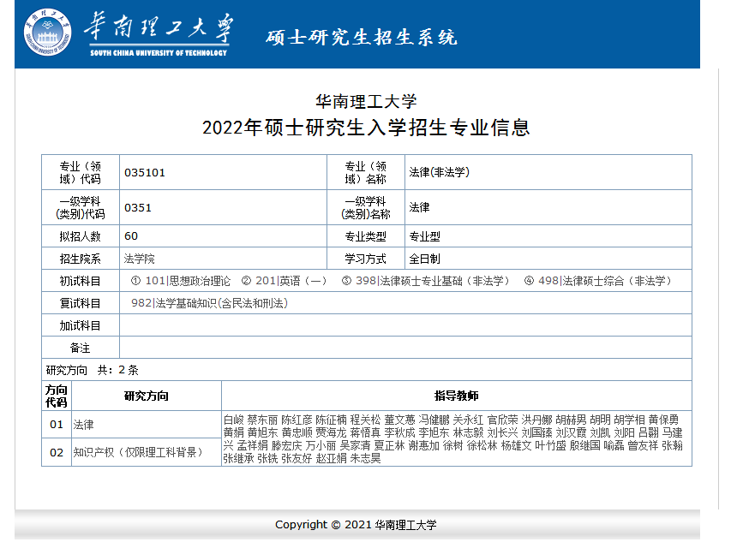731x560 pixels.
Task: Click exam subject 398|法律硕士专业基础(非法学)
Action: click(x=426, y=281)
